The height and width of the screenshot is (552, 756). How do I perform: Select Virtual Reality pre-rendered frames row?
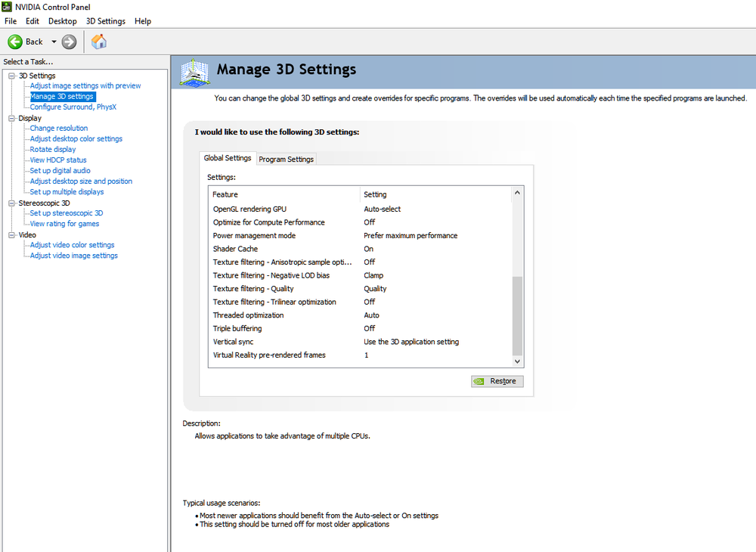[360, 355]
